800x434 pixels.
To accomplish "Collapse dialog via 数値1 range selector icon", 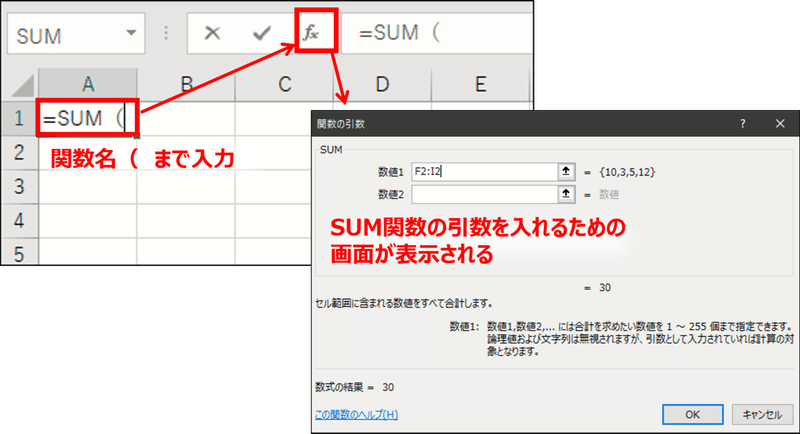I will [566, 172].
